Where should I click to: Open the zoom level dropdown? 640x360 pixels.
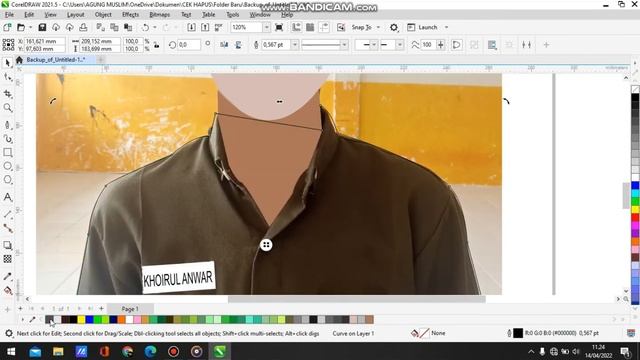267,27
